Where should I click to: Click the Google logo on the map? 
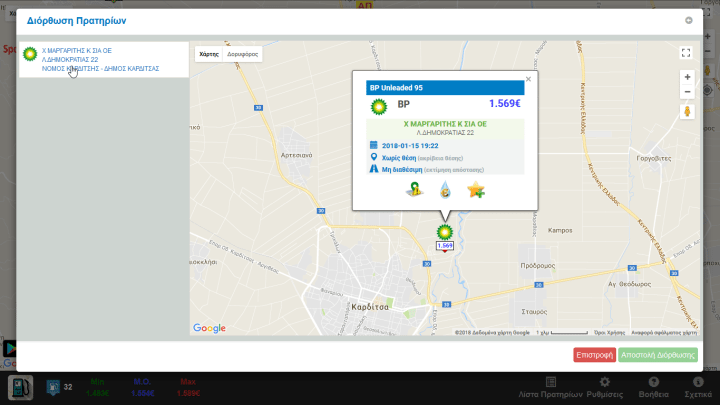tap(210, 328)
